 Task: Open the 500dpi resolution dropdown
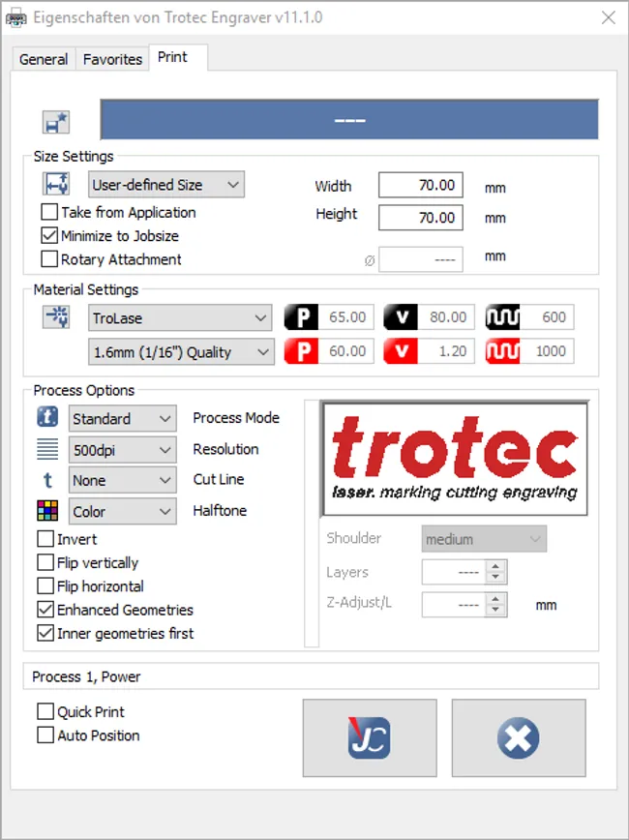pyautogui.click(x=122, y=450)
